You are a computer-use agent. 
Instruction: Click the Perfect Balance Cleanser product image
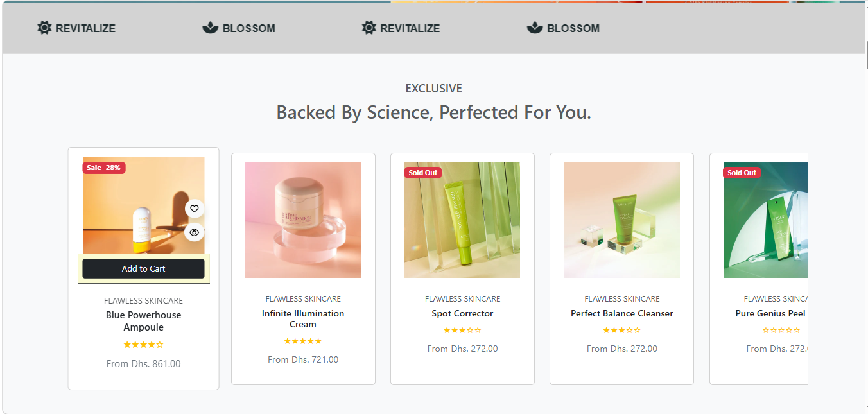point(621,220)
